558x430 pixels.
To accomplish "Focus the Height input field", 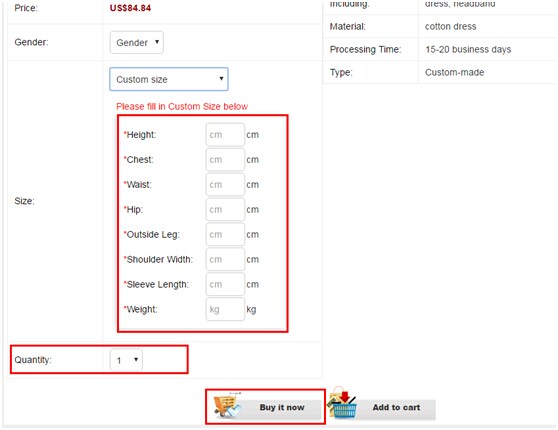I will [x=225, y=135].
